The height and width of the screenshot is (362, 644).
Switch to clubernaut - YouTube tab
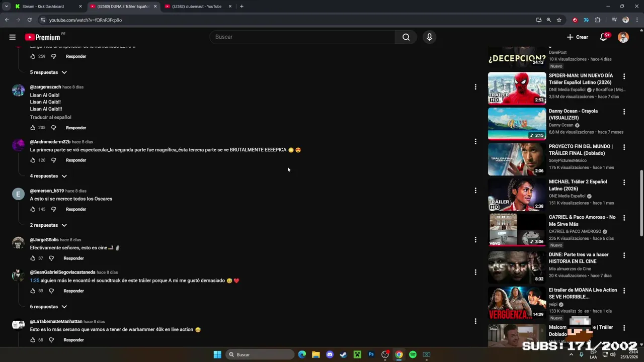pyautogui.click(x=197, y=7)
